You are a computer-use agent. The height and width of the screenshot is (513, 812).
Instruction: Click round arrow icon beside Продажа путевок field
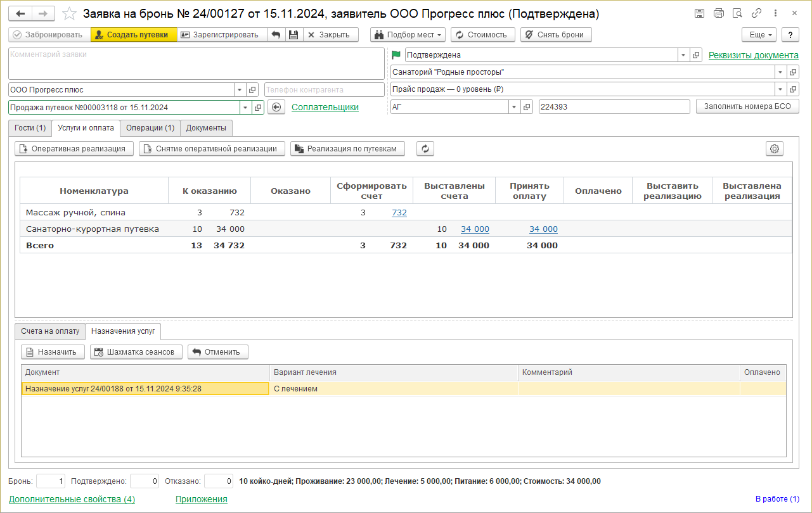point(276,108)
